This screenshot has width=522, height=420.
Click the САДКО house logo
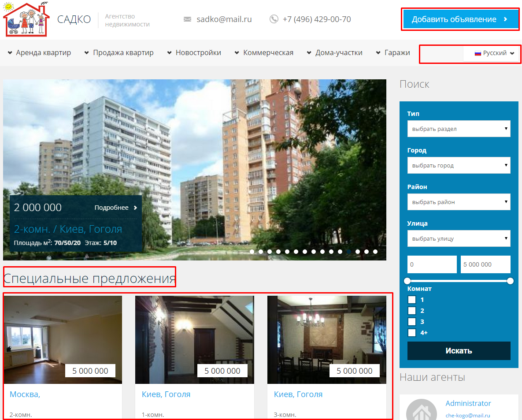pyautogui.click(x=26, y=19)
